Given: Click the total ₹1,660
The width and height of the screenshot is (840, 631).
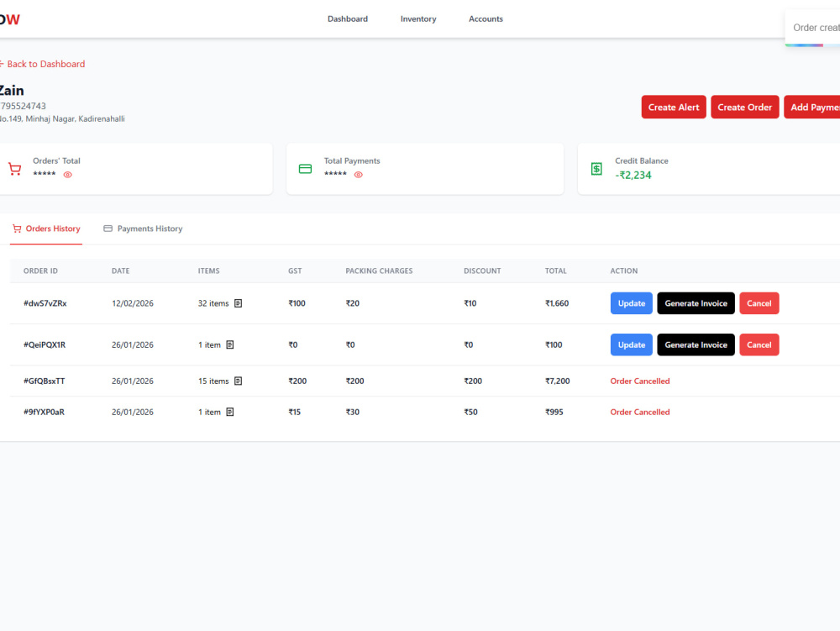Looking at the screenshot, I should 557,303.
